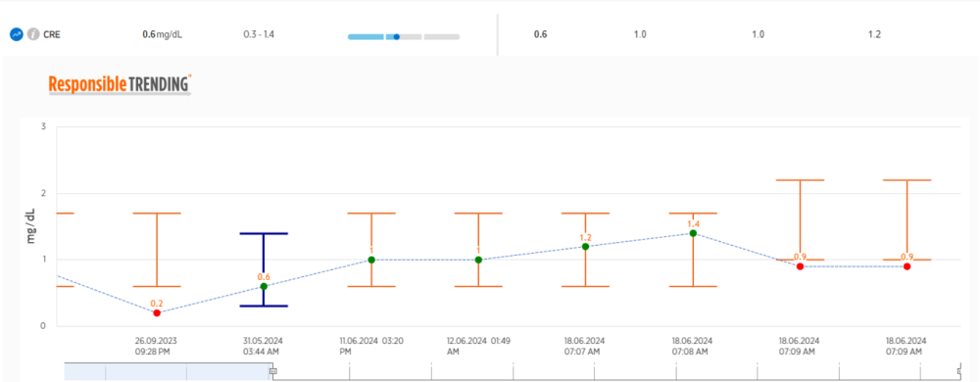Image resolution: width=980 pixels, height=382 pixels.
Task: Click the bold 0.6 historical value
Action: coord(541,35)
